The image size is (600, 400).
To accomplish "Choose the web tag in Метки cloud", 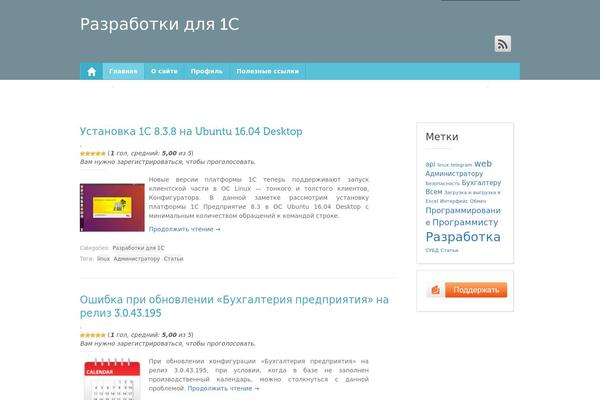I will [x=483, y=164].
